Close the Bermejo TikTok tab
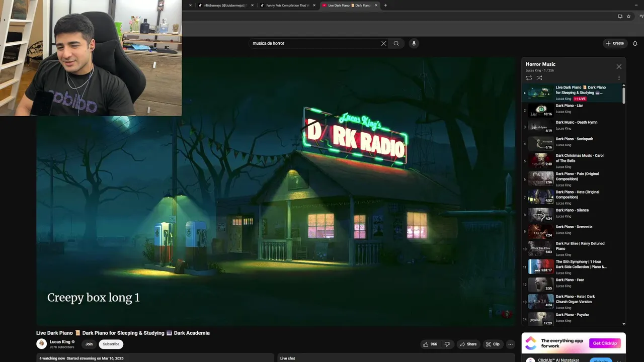 tap(253, 6)
